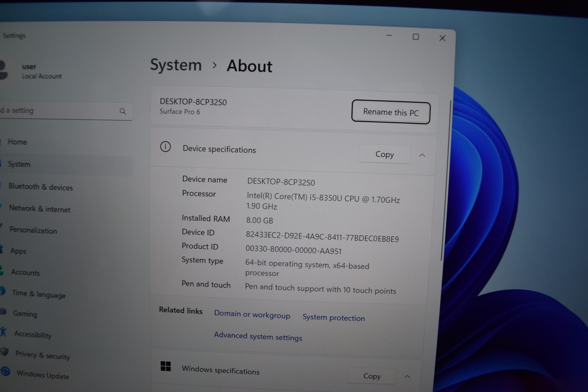Click the Device ID value 82433EC2-D92E-4A9C-8411-77BDEC0EB8E9

pyautogui.click(x=322, y=237)
